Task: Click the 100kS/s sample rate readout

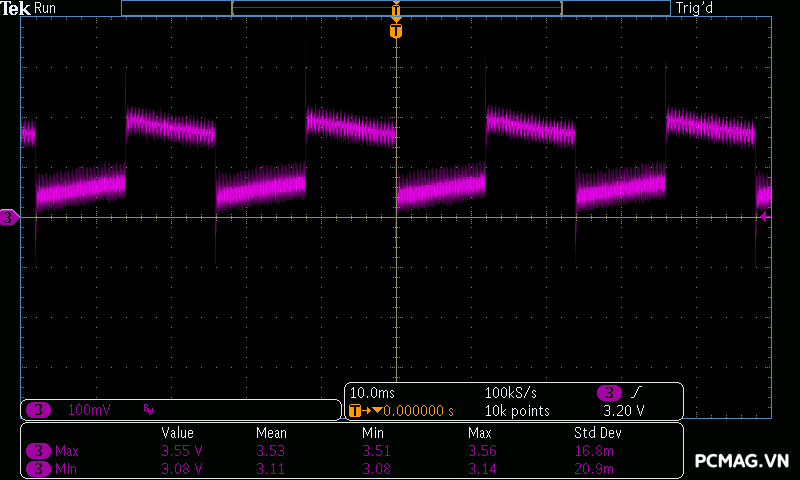Action: click(511, 392)
